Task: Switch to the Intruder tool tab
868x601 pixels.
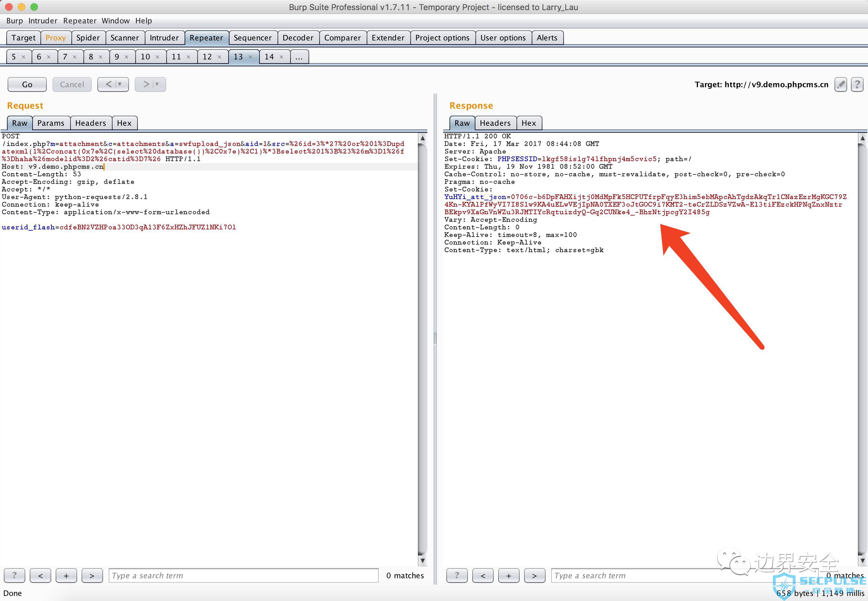Action: [x=164, y=38]
